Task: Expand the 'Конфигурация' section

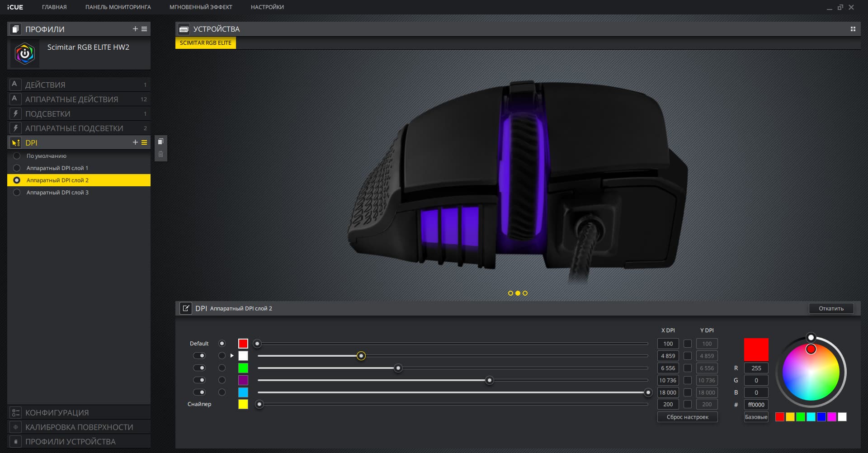Action: [x=79, y=413]
